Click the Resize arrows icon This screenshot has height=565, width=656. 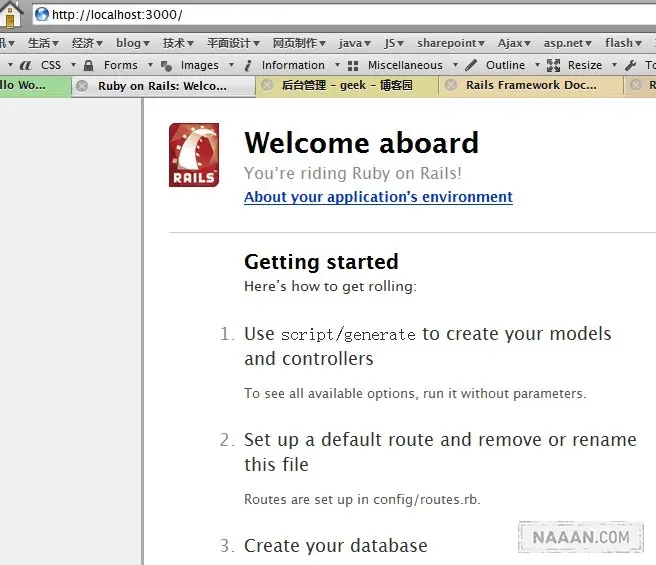(x=553, y=65)
